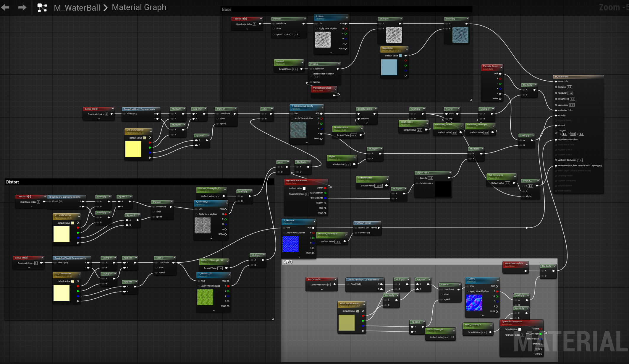Image resolution: width=629 pixels, height=364 pixels.
Task: Expand the Fresnel function node's chevron
Action: [x=339, y=64]
